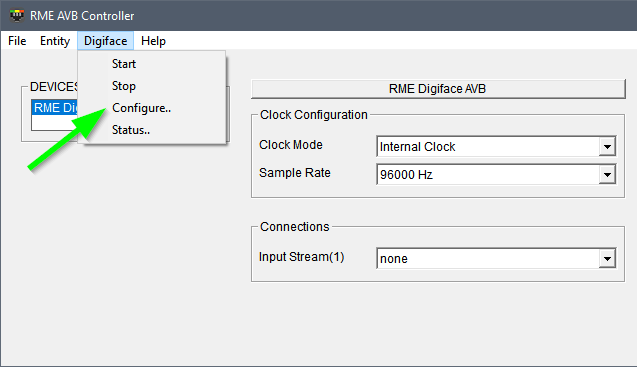Click the Clock Mode label

[x=291, y=145]
